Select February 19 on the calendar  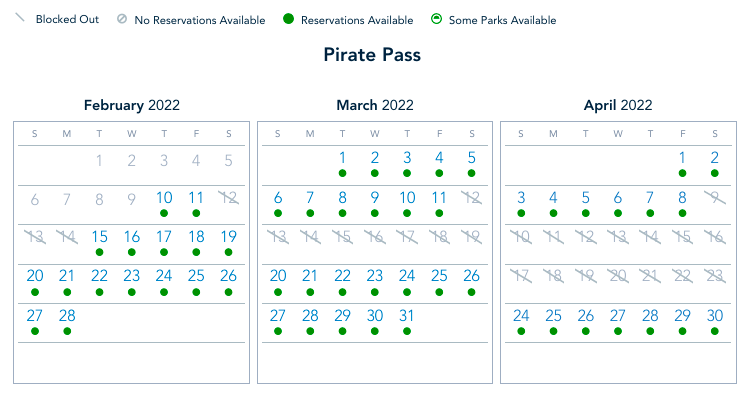tap(229, 237)
